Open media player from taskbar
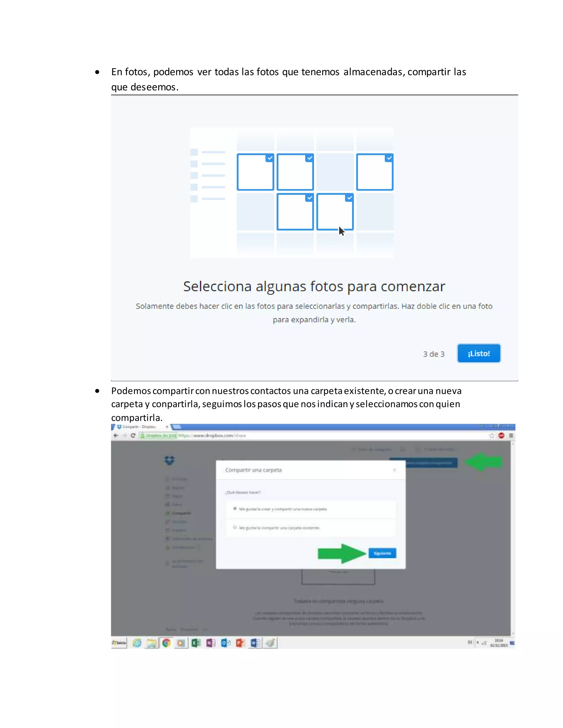This screenshot has width=563, height=728. 181,643
